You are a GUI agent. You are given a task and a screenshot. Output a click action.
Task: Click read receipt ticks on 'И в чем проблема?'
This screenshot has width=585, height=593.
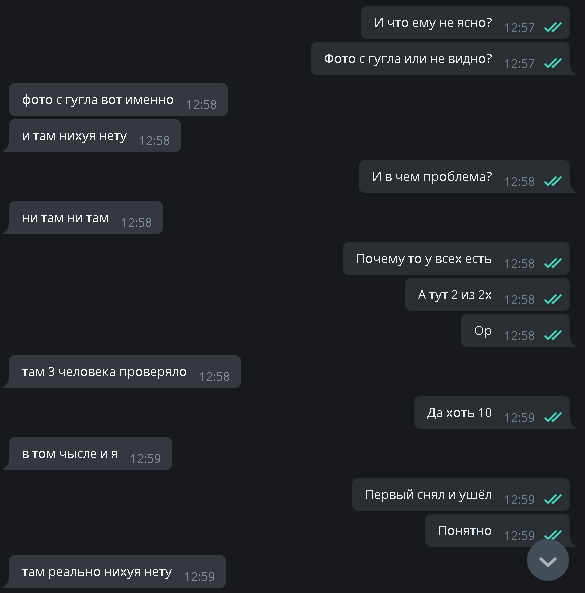click(x=553, y=181)
